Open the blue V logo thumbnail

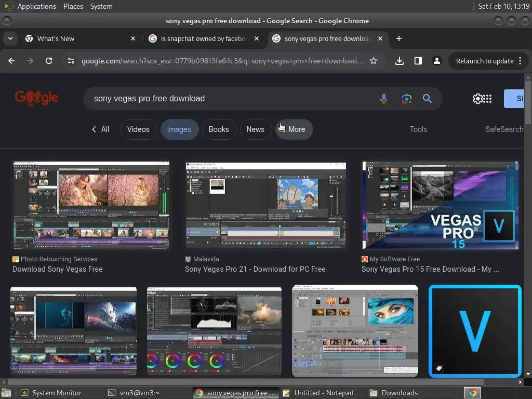475,331
